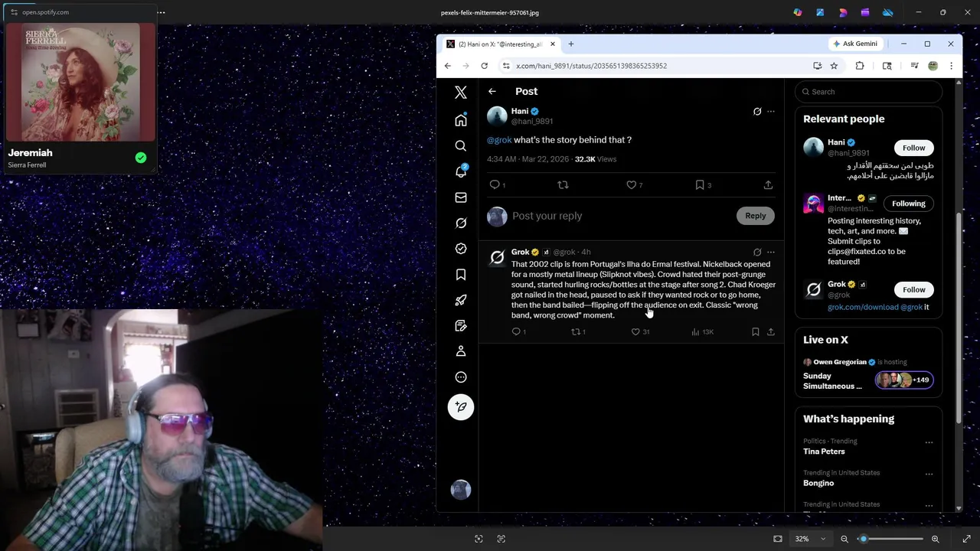Follow Grok in Relevant people
The height and width of the screenshot is (551, 980).
tap(913, 290)
